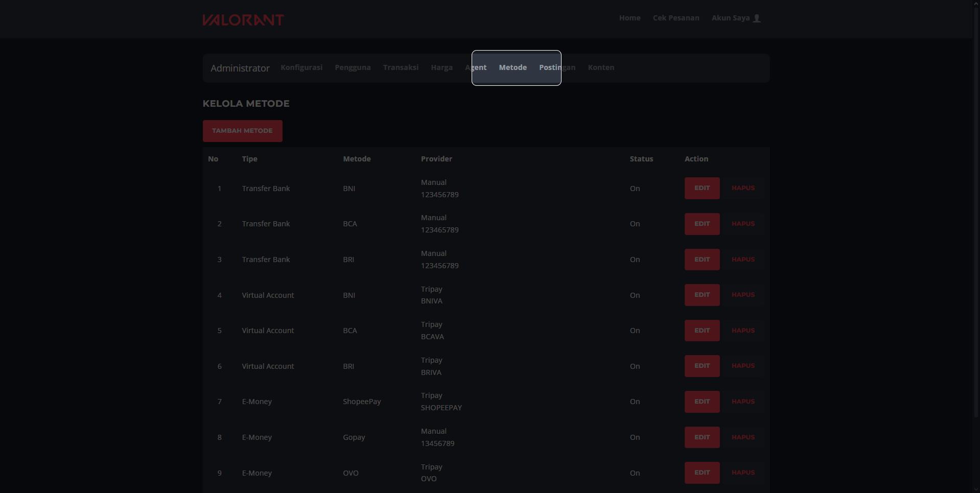The width and height of the screenshot is (980, 493).
Task: Click the ShopeePay method name
Action: [x=362, y=402]
